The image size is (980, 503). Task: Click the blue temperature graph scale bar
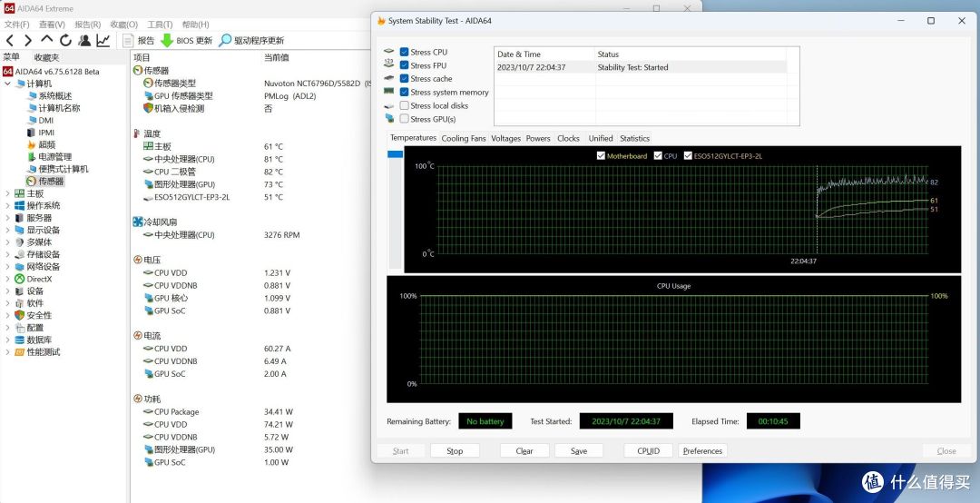(395, 154)
